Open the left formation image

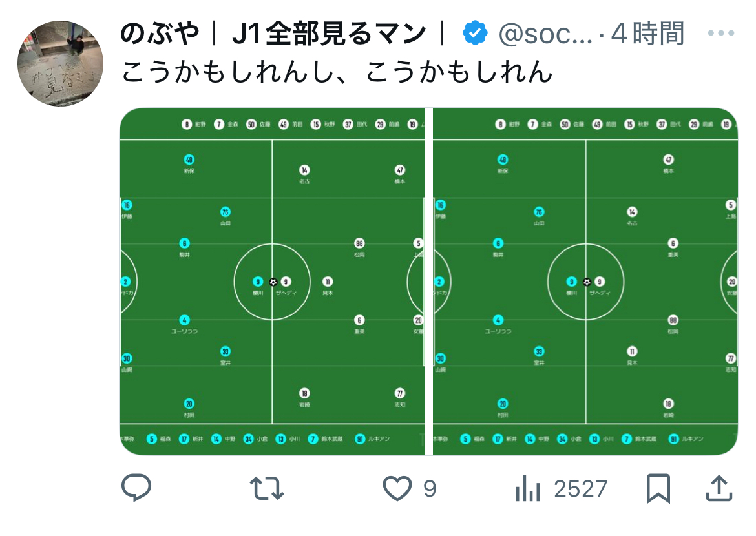tap(273, 282)
